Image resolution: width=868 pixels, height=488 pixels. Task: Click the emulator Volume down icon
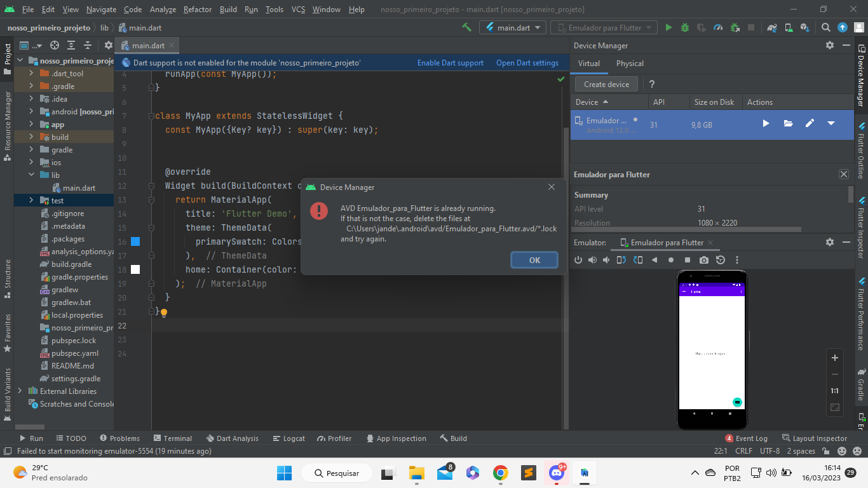click(x=607, y=260)
